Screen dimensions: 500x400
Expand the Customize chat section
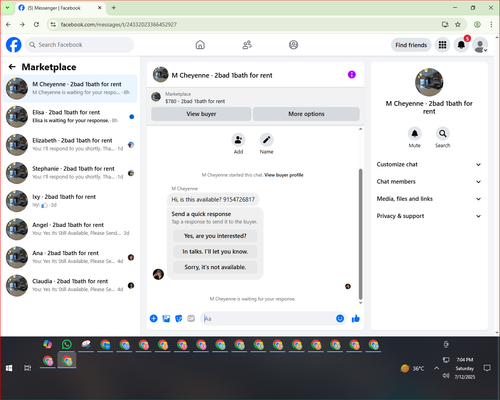pyautogui.click(x=429, y=164)
